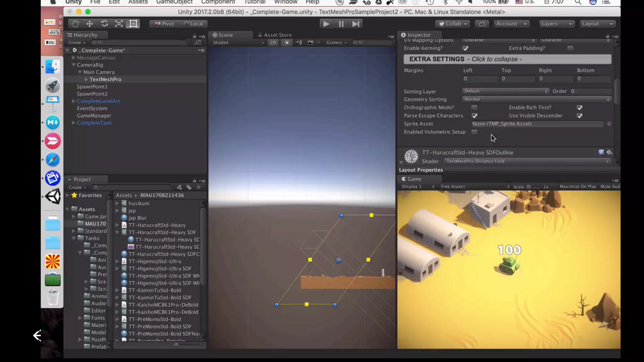This screenshot has height=362, width=644.
Task: Adjust the Game view Scale slider
Action: 529,187
